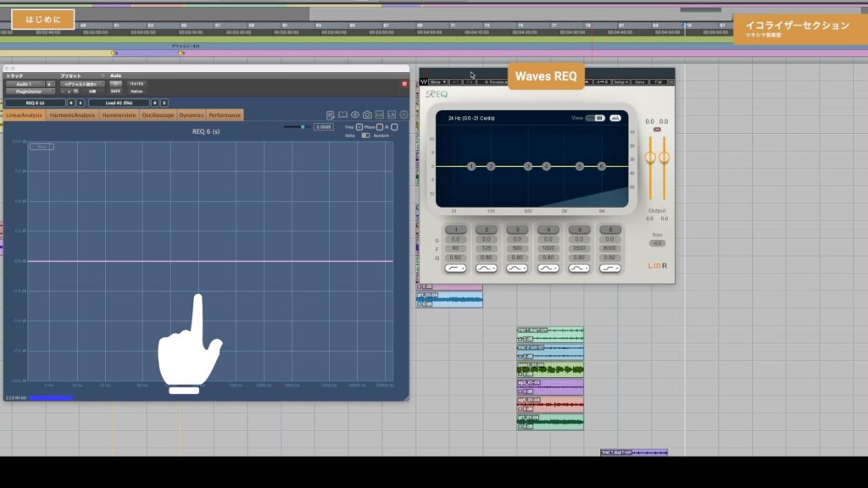Open the manual book icon in PluginDoctor
868x488 pixels.
(342, 115)
